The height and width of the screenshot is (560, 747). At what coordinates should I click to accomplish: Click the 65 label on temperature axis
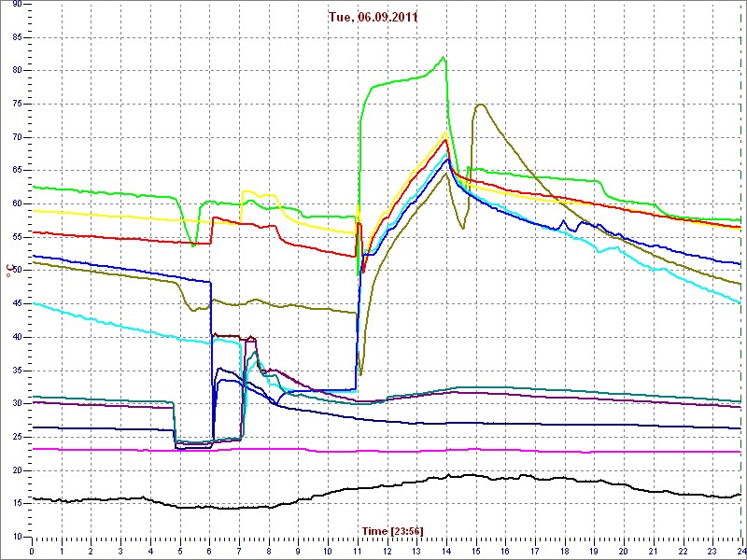tap(17, 171)
